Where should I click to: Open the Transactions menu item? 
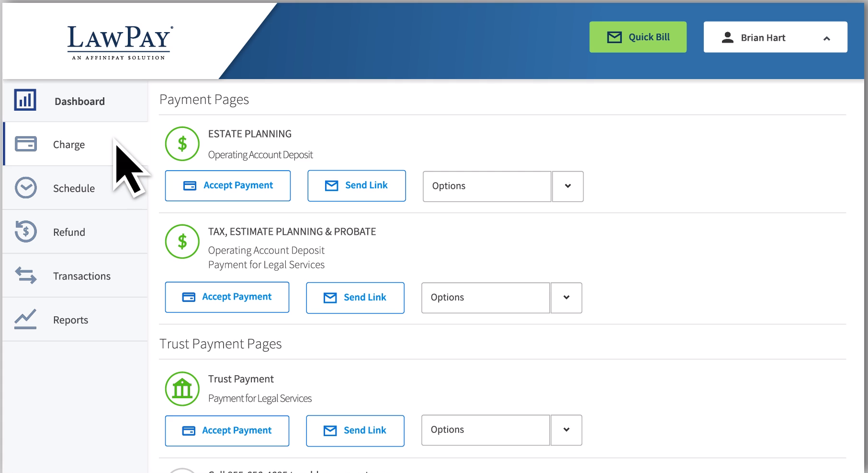tap(81, 276)
